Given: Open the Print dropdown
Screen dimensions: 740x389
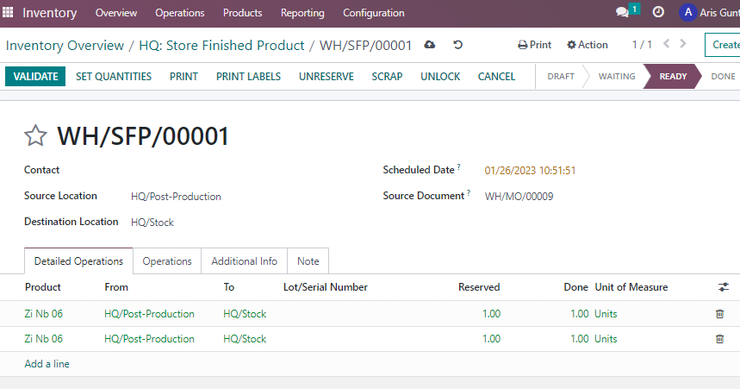Looking at the screenshot, I should pyautogui.click(x=534, y=45).
